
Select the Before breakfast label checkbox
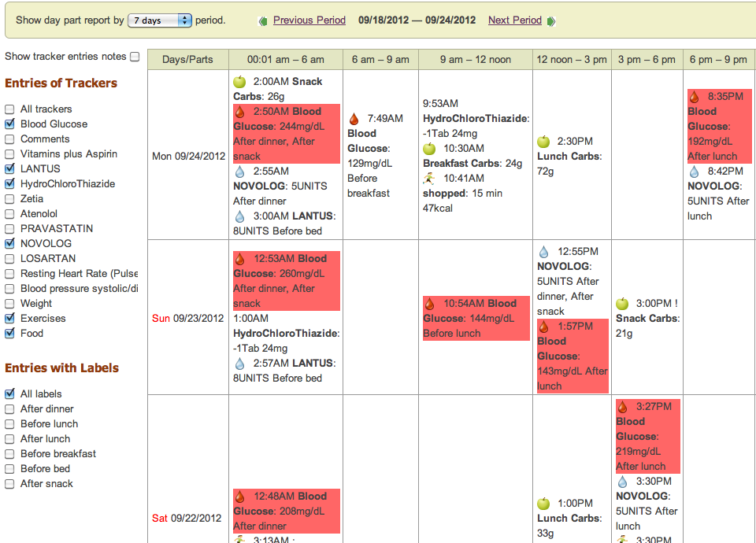tap(9, 454)
